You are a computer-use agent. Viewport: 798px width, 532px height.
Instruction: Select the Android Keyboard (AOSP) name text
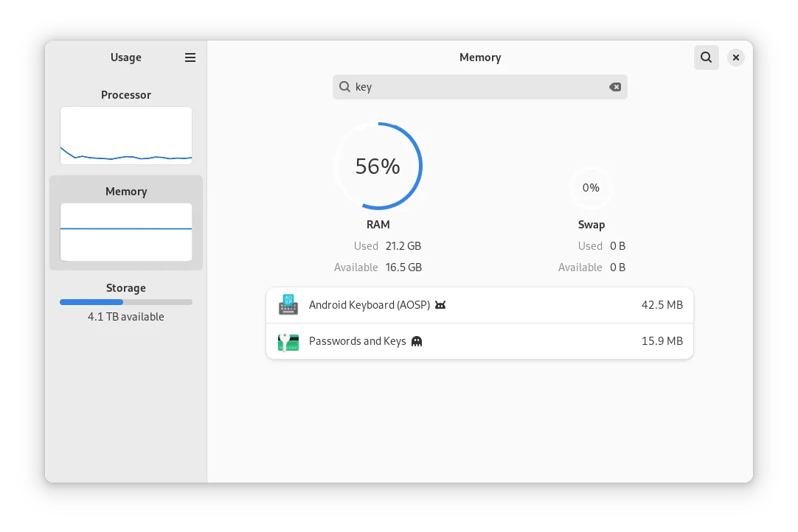369,305
